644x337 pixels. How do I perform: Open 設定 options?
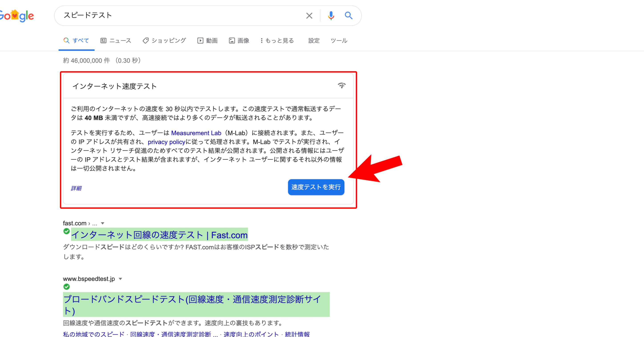[x=314, y=40]
